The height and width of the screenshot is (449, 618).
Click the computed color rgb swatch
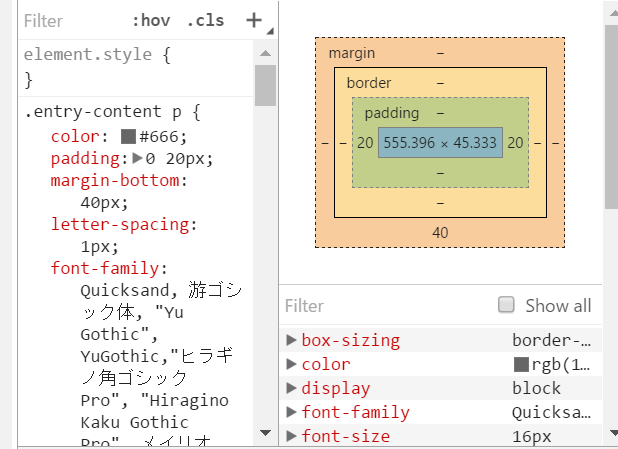pos(521,365)
